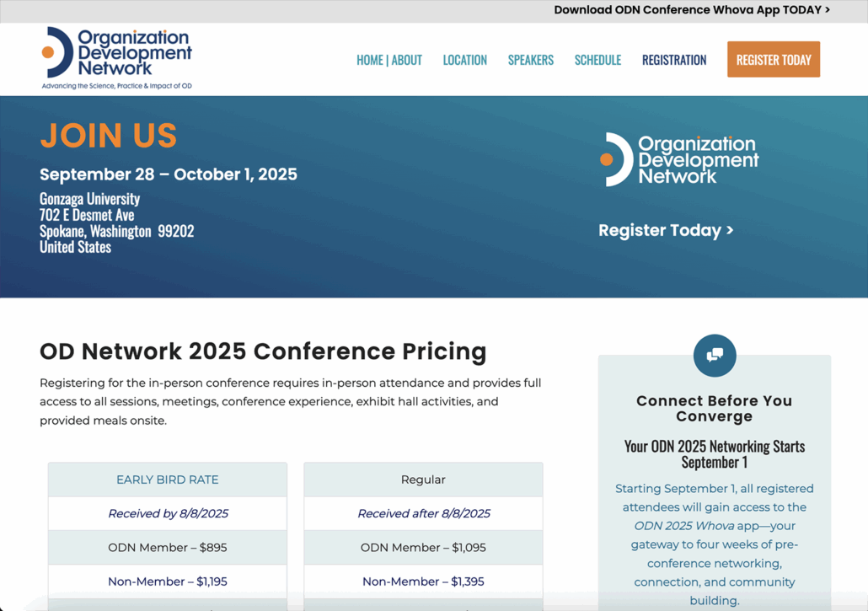Click the orange REGISTER TODAY button
Viewport: 868px width, 611px height.
774,59
